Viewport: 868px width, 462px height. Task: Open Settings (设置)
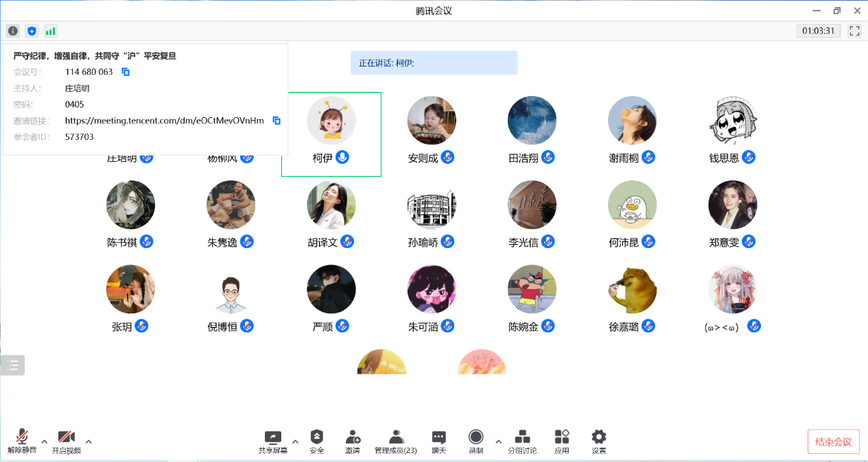[599, 441]
